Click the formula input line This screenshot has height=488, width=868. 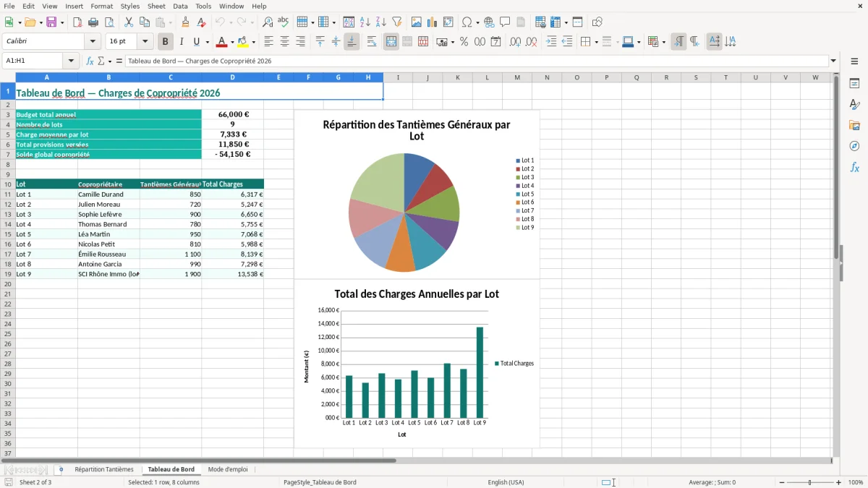click(477, 61)
